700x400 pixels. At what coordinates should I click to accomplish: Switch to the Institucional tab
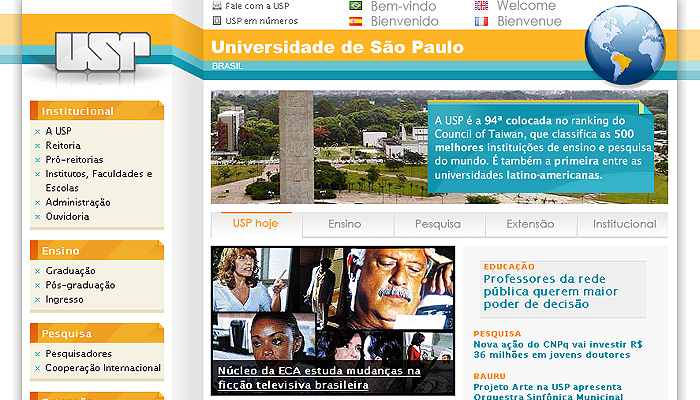coord(625,224)
